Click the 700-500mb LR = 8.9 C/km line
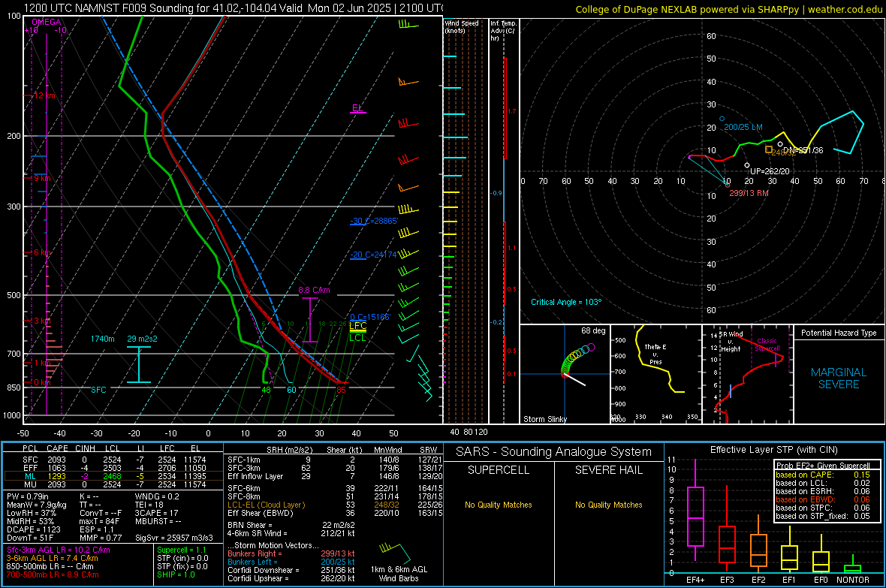Image resolution: width=886 pixels, height=588 pixels. coord(53,574)
